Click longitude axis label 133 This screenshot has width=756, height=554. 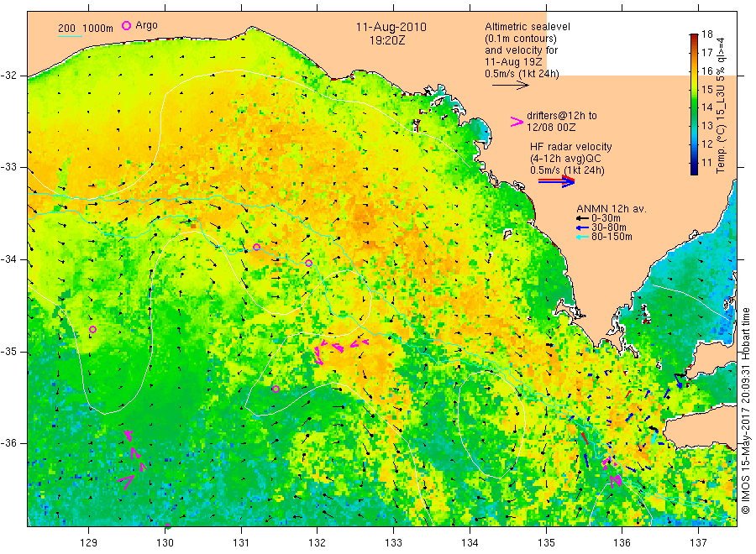(393, 543)
